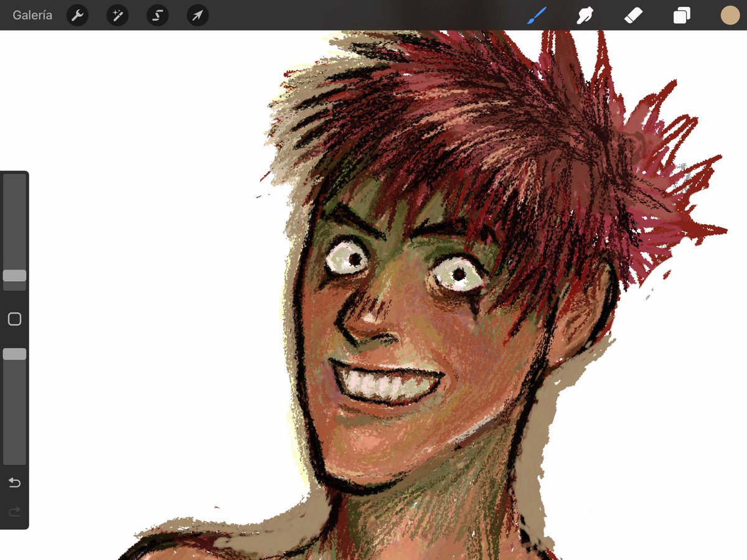Open the Galería gallery view
Screen dimensions: 747x560
tap(32, 16)
